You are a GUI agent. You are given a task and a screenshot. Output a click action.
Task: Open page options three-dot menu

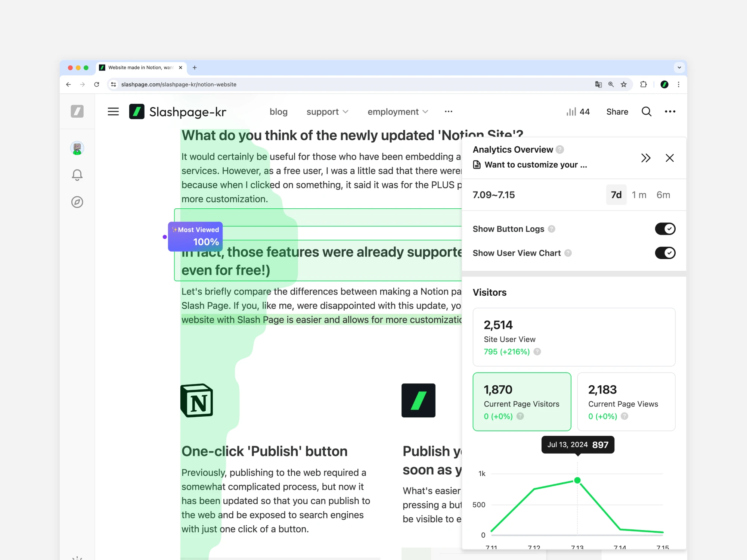[x=670, y=112]
